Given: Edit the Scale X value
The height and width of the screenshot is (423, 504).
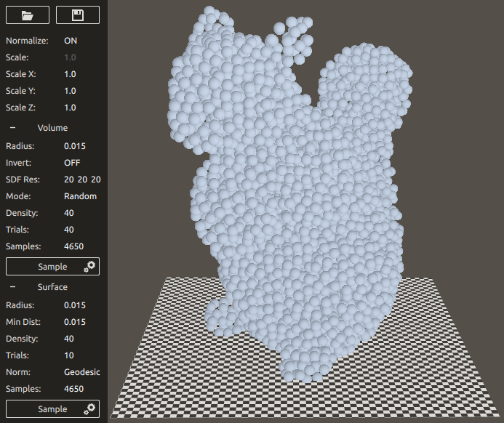Looking at the screenshot, I should point(70,74).
